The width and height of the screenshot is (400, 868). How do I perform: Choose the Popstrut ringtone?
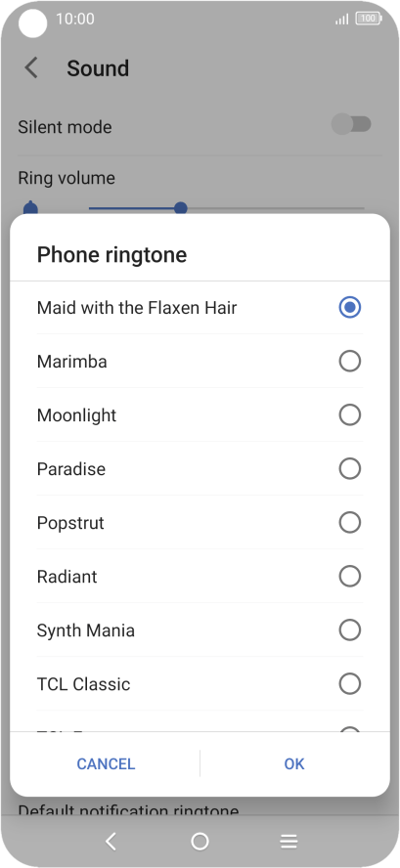pyautogui.click(x=200, y=523)
